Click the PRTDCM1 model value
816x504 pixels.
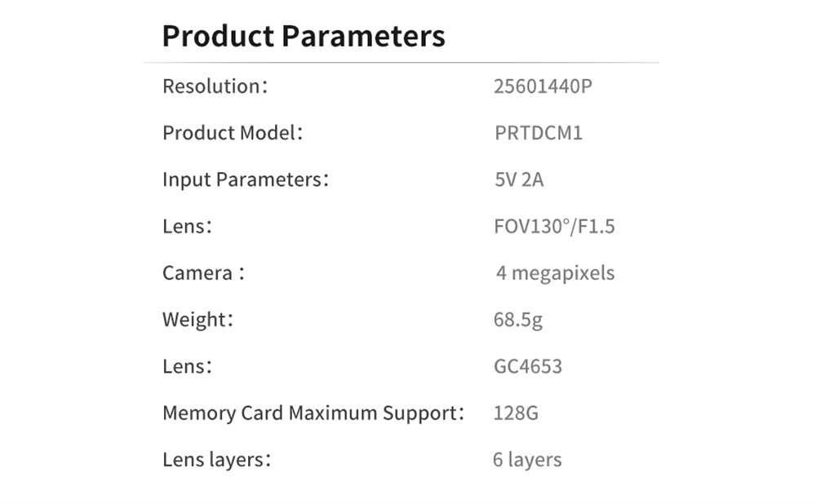pos(539,133)
